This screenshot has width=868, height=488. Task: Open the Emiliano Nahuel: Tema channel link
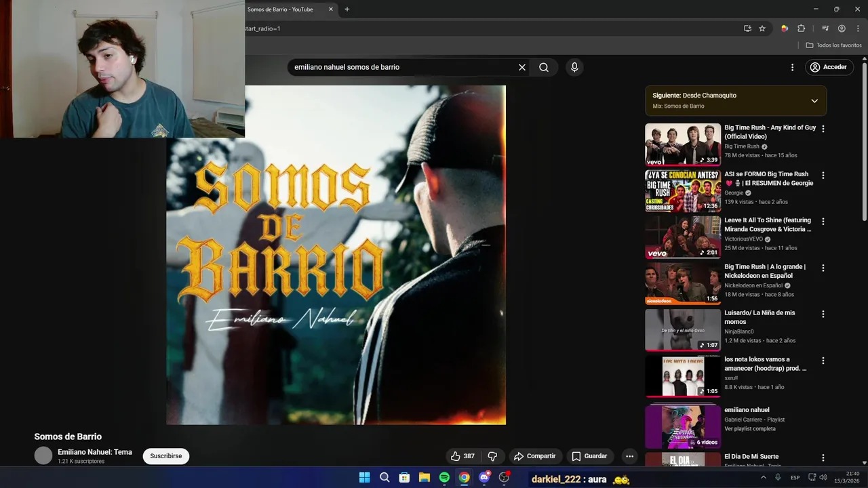[95, 452]
